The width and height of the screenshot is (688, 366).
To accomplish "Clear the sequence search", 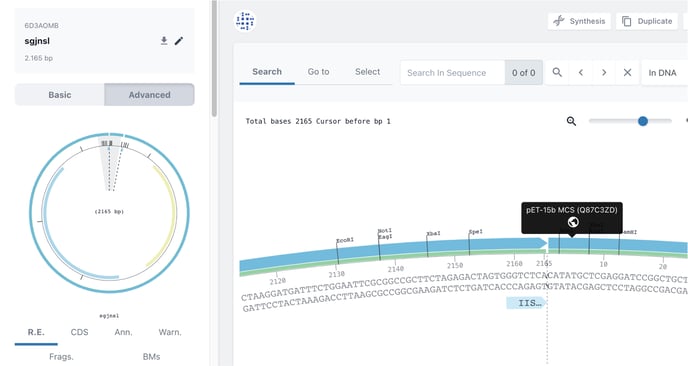I will pyautogui.click(x=627, y=72).
